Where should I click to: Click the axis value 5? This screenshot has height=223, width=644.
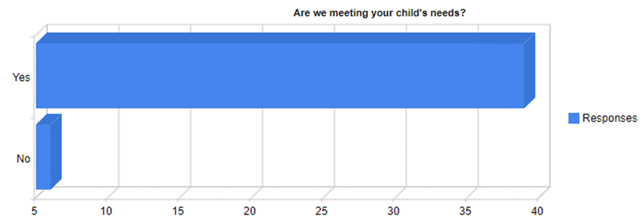(34, 211)
